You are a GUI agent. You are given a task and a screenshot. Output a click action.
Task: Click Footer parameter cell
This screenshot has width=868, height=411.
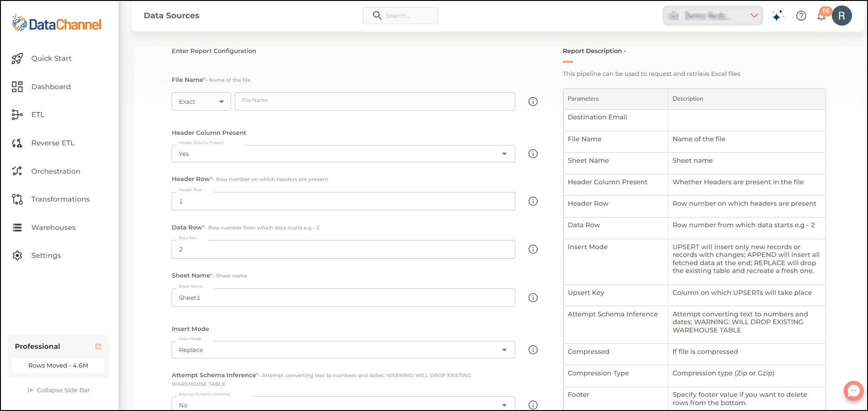(616, 399)
